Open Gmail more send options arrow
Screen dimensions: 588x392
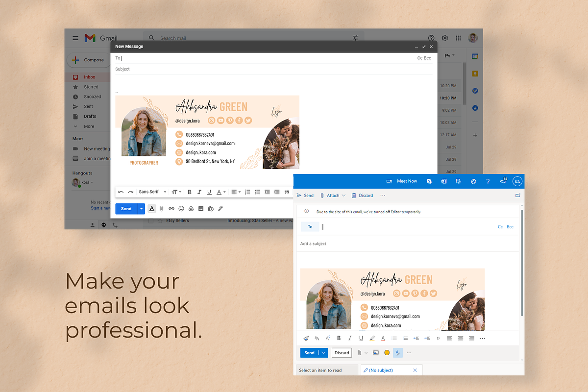point(141,209)
